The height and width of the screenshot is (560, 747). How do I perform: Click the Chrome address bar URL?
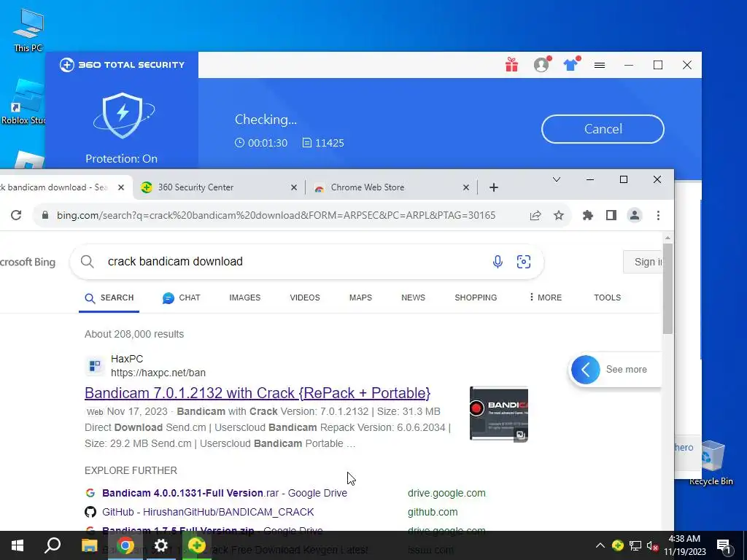pyautogui.click(x=276, y=215)
